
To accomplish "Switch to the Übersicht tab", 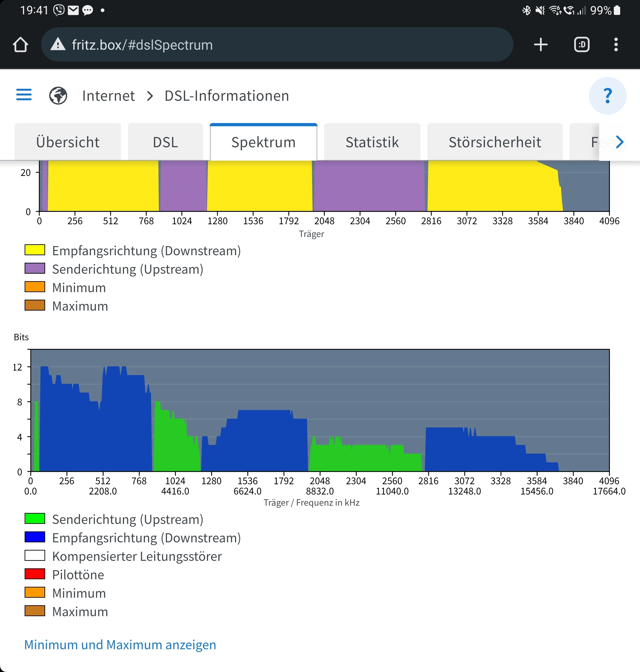I will pyautogui.click(x=67, y=142).
